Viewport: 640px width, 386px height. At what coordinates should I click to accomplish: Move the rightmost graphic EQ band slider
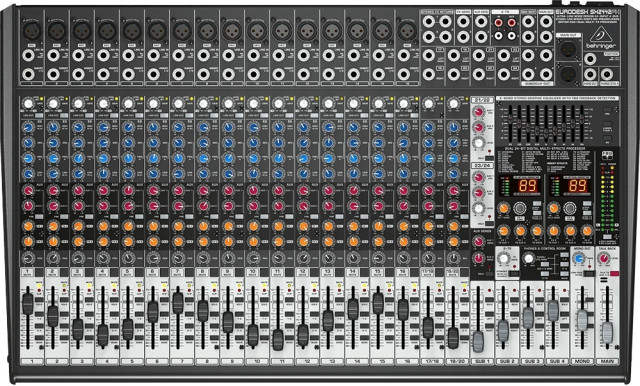click(582, 119)
